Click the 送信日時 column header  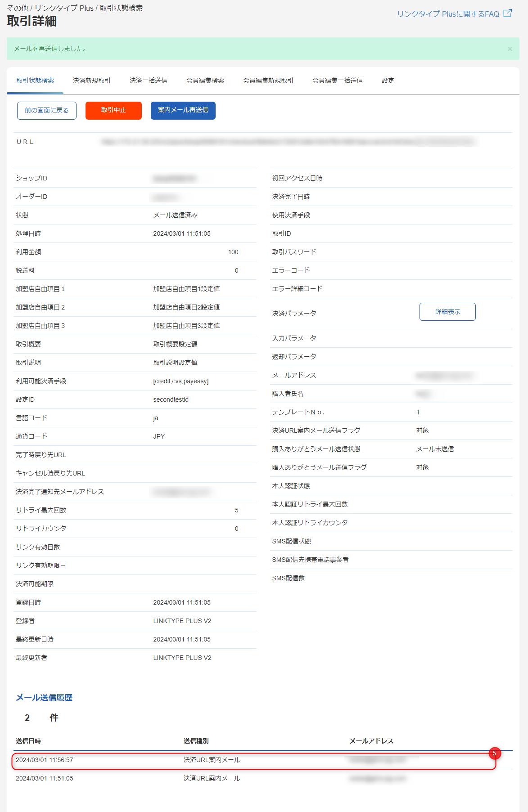(x=28, y=741)
